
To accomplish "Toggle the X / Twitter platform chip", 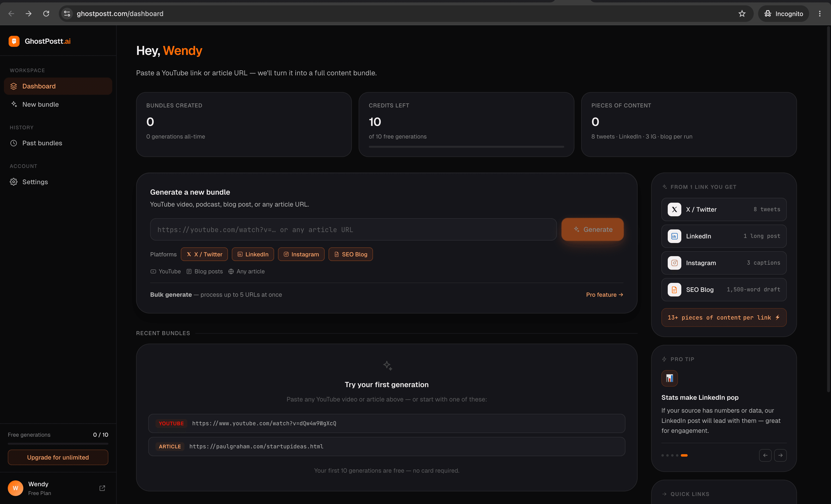I will (204, 254).
